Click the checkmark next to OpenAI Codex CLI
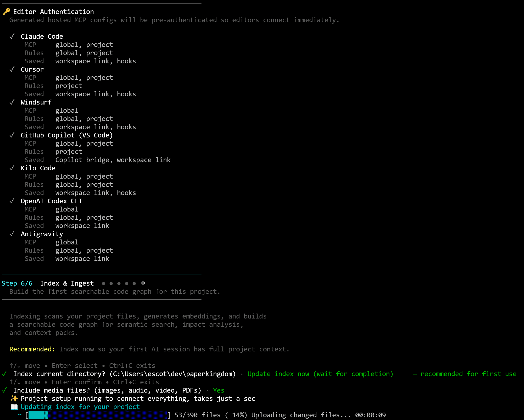524x420 pixels. point(12,201)
